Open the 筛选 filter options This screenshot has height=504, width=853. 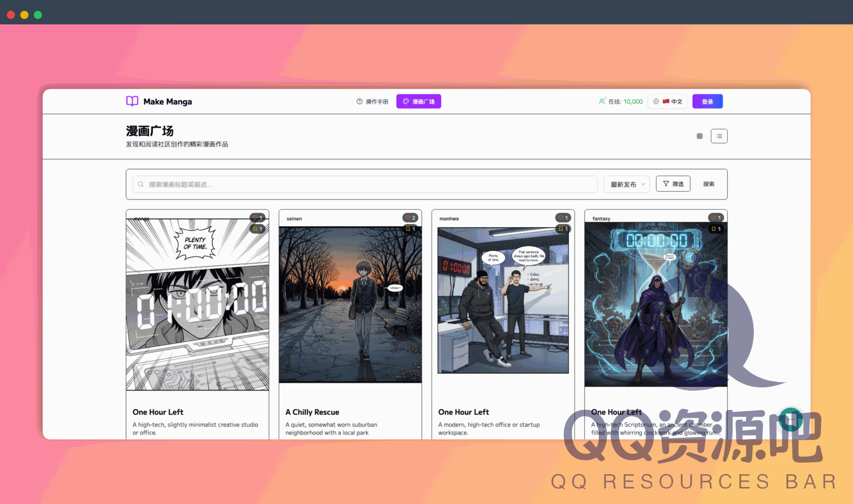click(673, 184)
